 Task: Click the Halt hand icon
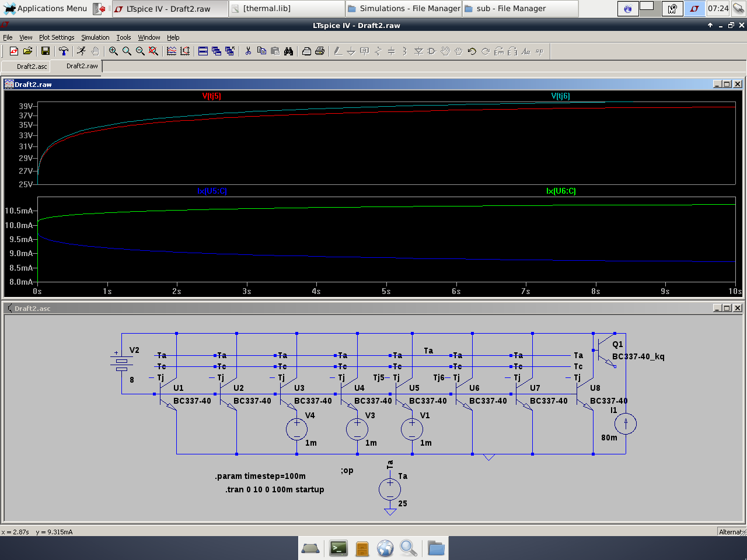[x=95, y=51]
